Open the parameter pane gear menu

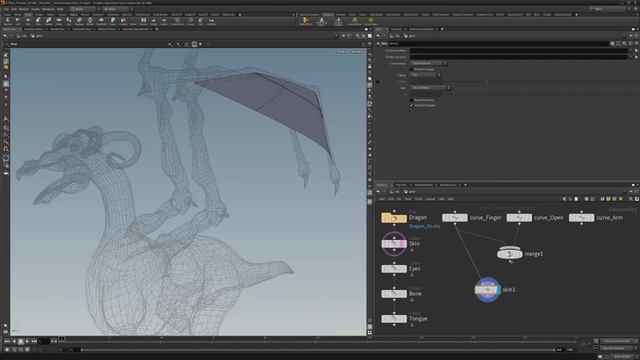pos(612,43)
